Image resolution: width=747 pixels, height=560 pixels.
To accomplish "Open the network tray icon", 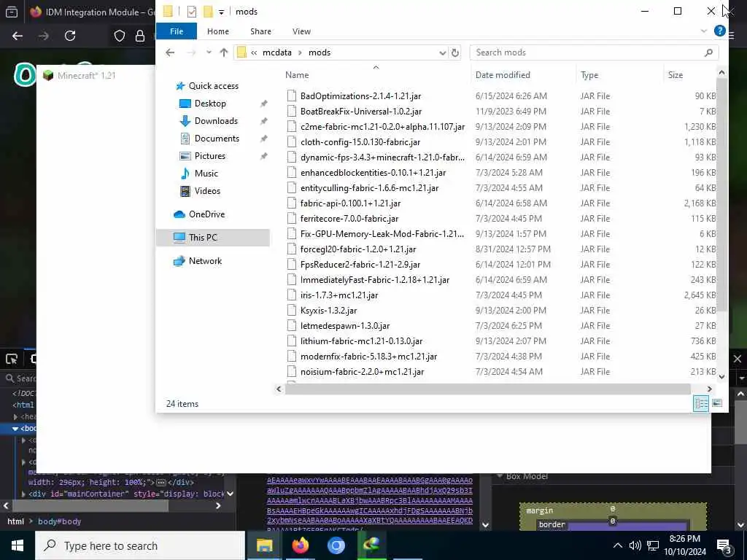I will [653, 545].
